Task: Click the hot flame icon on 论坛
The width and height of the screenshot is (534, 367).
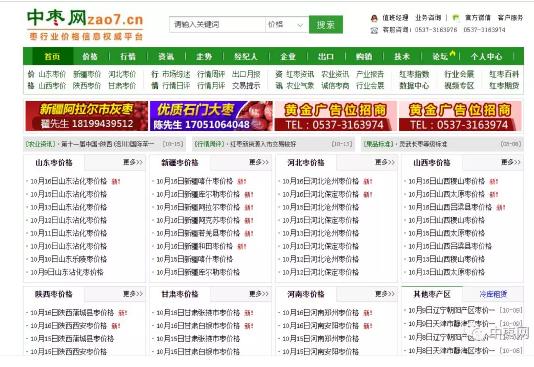Action: click(452, 53)
